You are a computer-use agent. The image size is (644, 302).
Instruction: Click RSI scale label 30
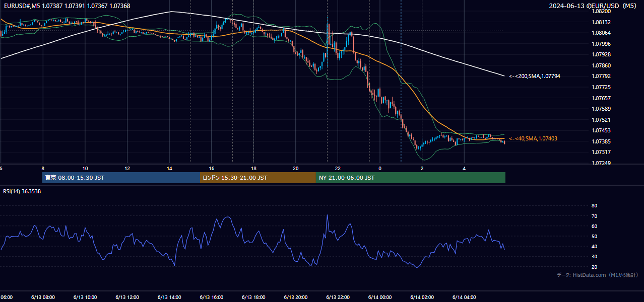(x=594, y=257)
